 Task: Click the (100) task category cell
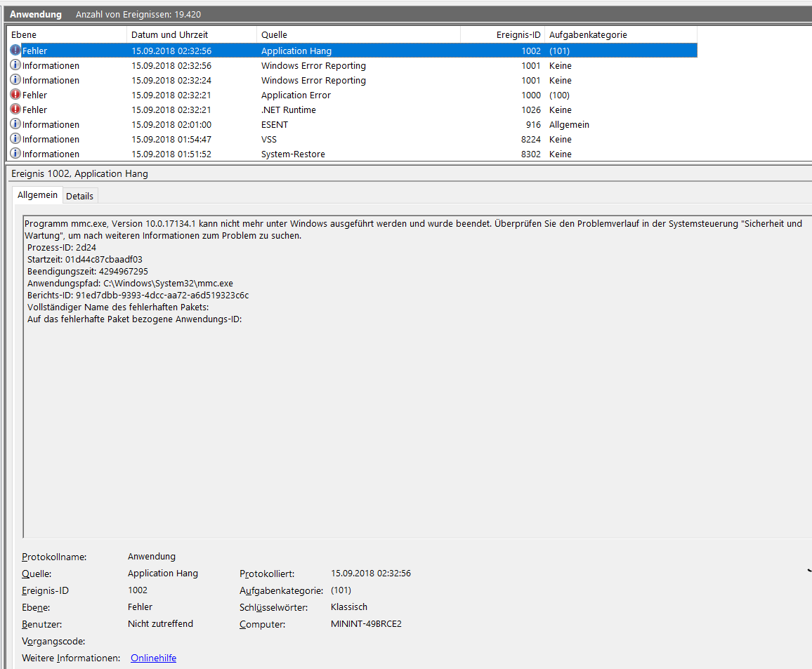tap(559, 95)
